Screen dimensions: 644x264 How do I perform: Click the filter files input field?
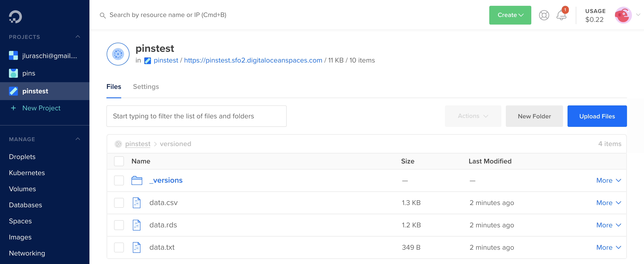[196, 116]
